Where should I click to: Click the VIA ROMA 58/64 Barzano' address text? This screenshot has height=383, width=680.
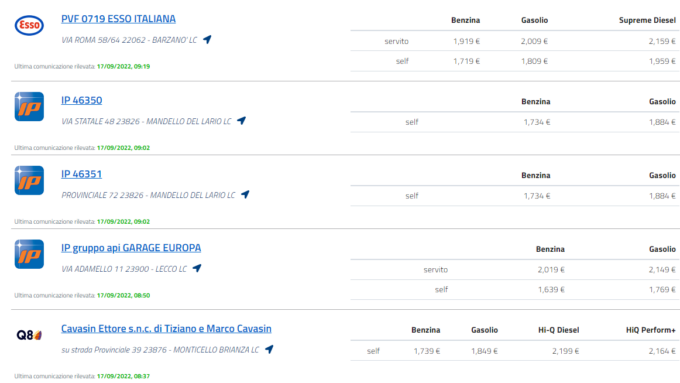pyautogui.click(x=129, y=40)
